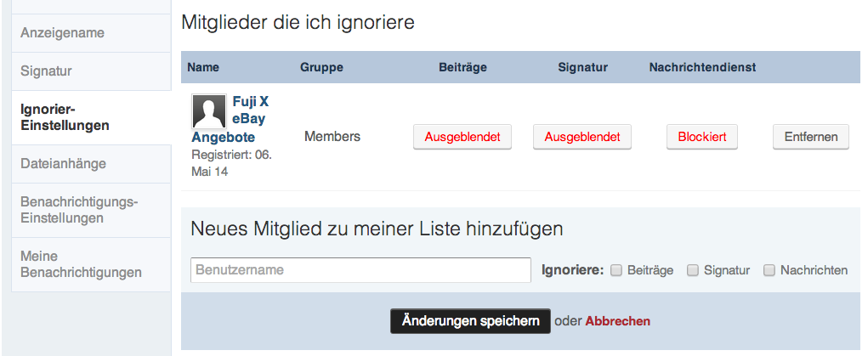Click the red Blockiert button

click(702, 137)
